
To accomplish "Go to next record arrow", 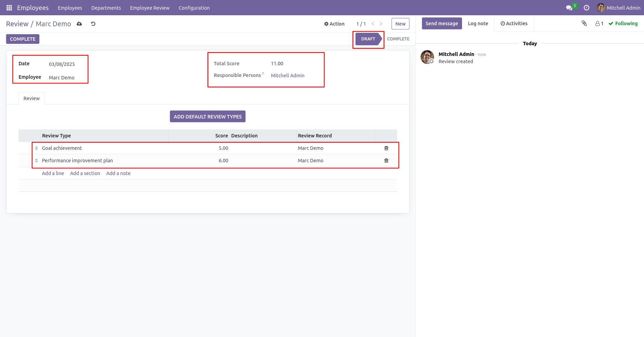I will pos(381,24).
